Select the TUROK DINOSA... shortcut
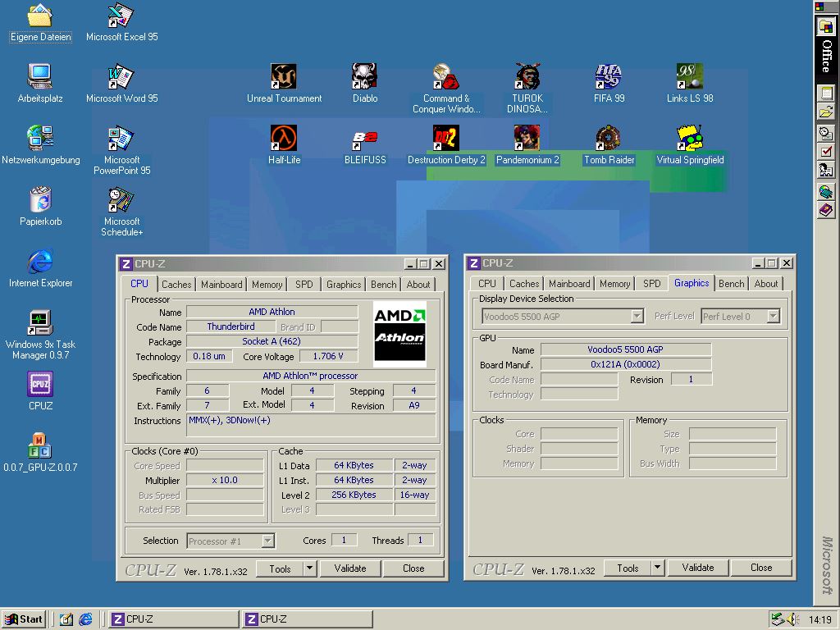Screen dimensions: 840x630 (x=527, y=76)
